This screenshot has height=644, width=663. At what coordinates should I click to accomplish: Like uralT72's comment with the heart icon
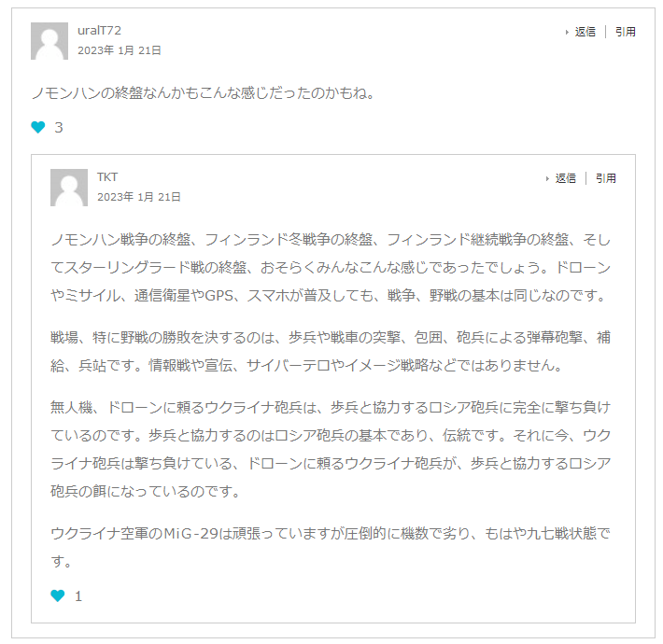coord(38,127)
